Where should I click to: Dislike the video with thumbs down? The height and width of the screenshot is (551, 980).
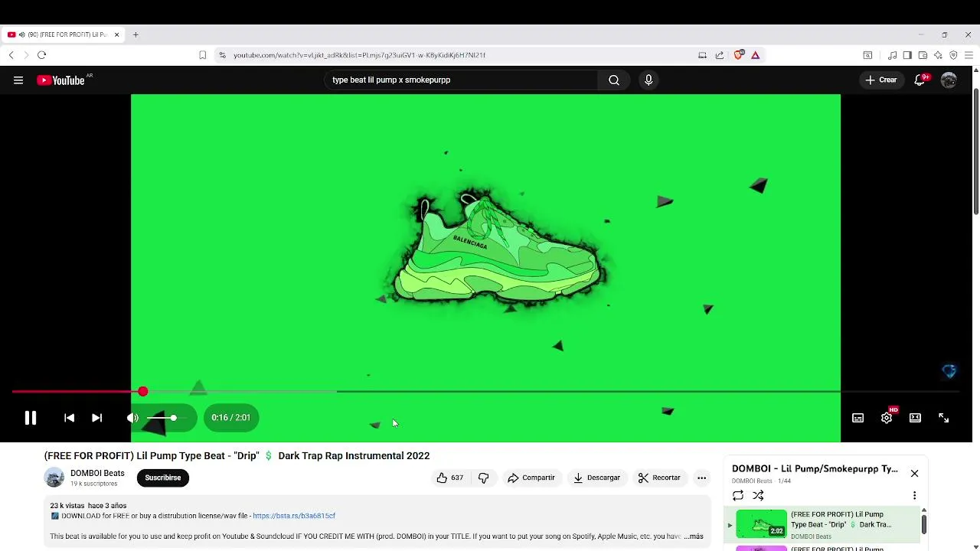pos(483,478)
